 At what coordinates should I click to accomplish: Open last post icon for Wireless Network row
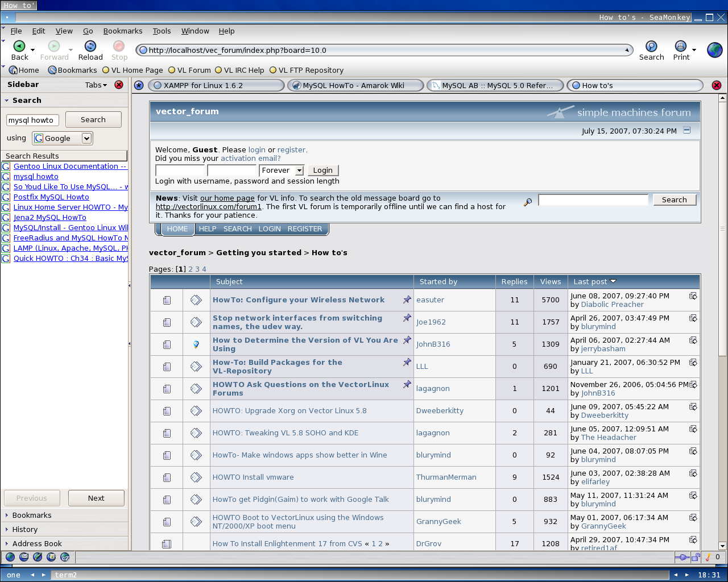pyautogui.click(x=693, y=296)
